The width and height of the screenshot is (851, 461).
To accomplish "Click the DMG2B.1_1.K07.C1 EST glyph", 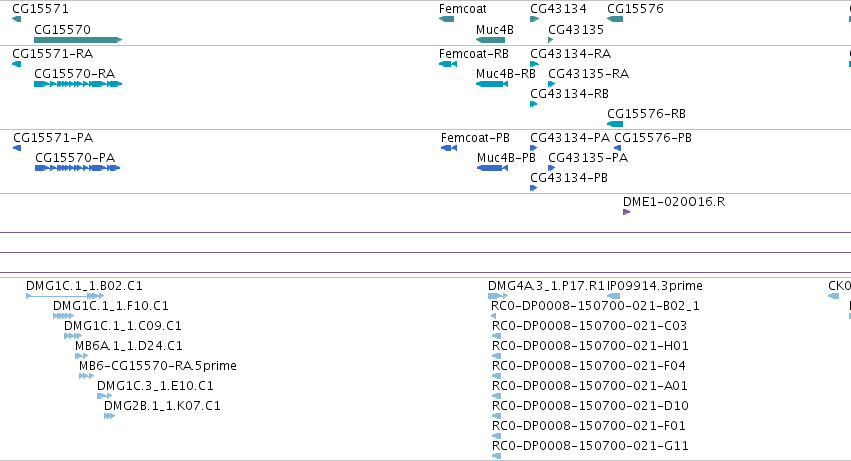I will click(109, 416).
